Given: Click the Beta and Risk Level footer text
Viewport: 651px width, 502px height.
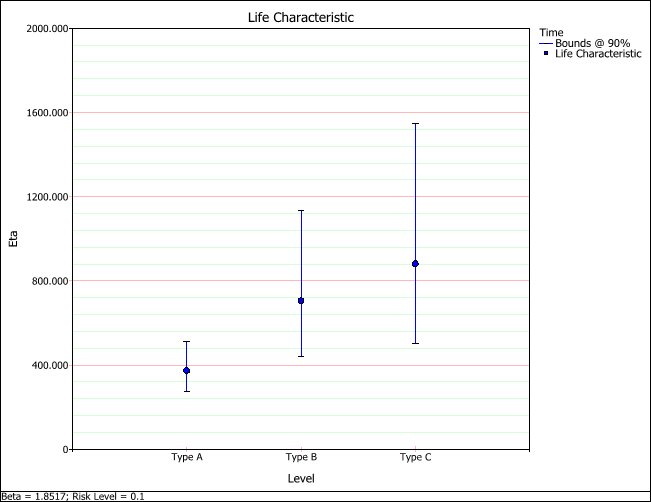Looking at the screenshot, I should click(72, 496).
